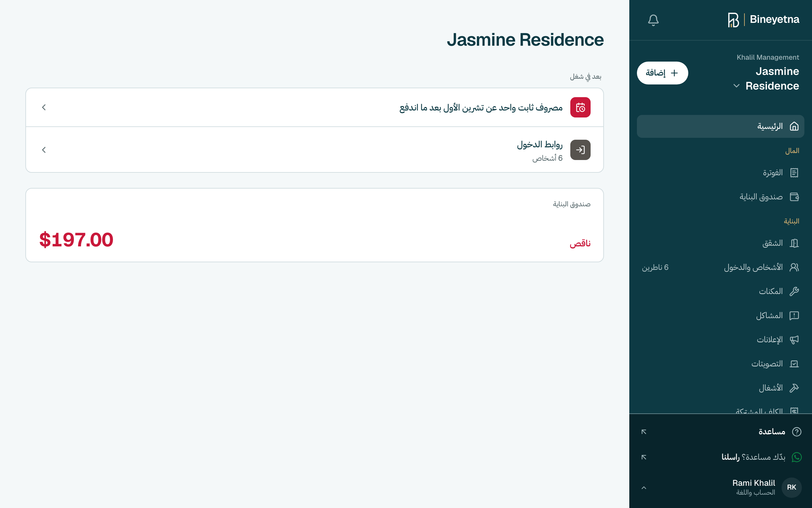The image size is (812, 508).
Task: Open المكنات machines page
Action: [720, 291]
